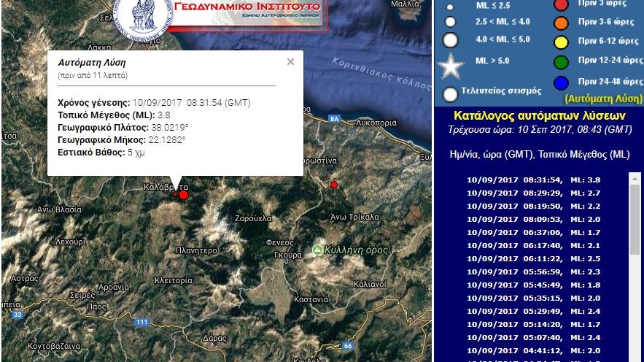Select catalog entry 05:14:20 ML: 1.7
This screenshot has height=362, width=644.
pyautogui.click(x=533, y=325)
